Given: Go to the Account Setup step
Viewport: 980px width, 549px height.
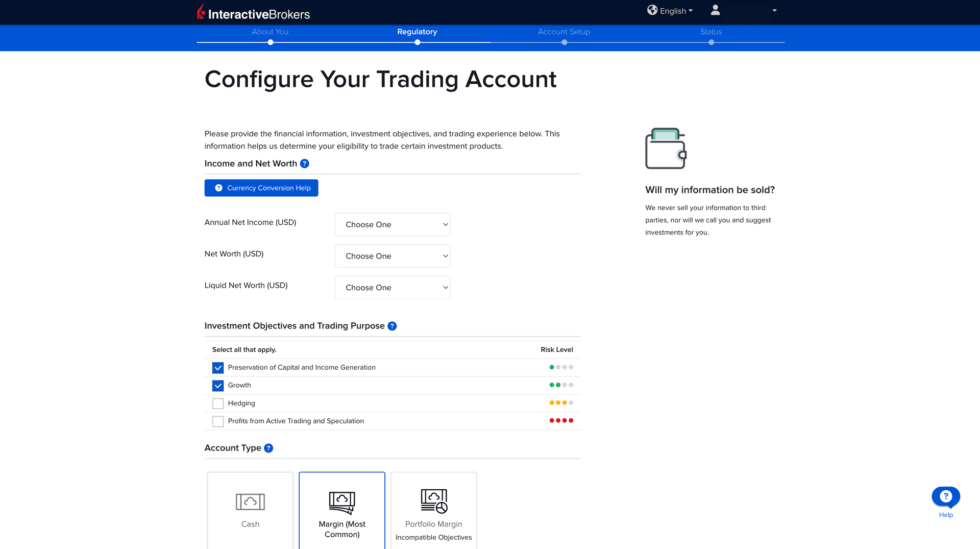Looking at the screenshot, I should point(564,32).
